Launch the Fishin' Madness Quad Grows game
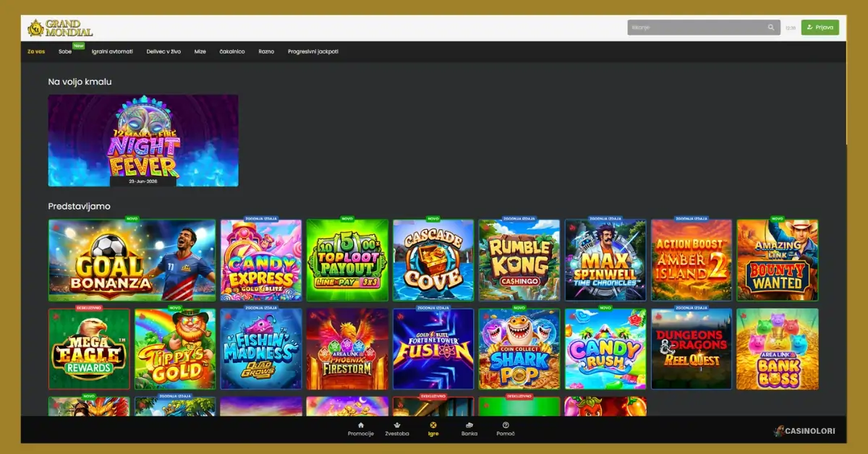This screenshot has height=454, width=868. pyautogui.click(x=261, y=349)
